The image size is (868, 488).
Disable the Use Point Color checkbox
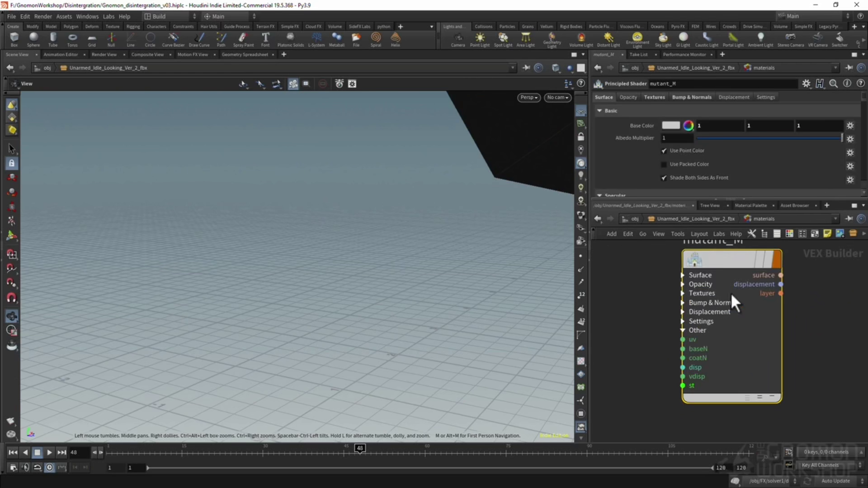pos(664,151)
